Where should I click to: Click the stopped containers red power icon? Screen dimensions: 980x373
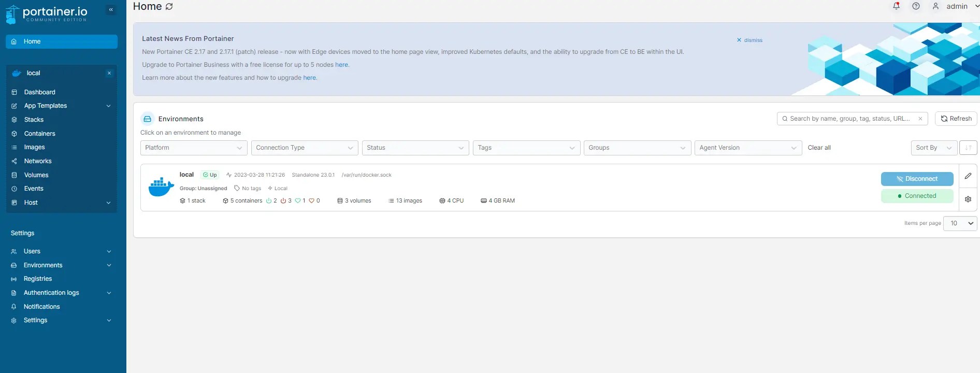click(283, 201)
